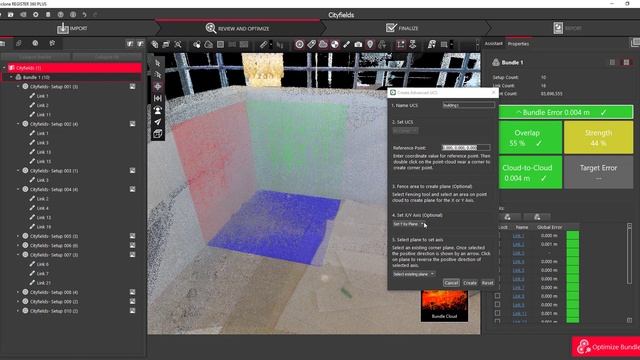
Task: Select the pan/move crosshair tool in side toolbar
Action: click(x=158, y=87)
